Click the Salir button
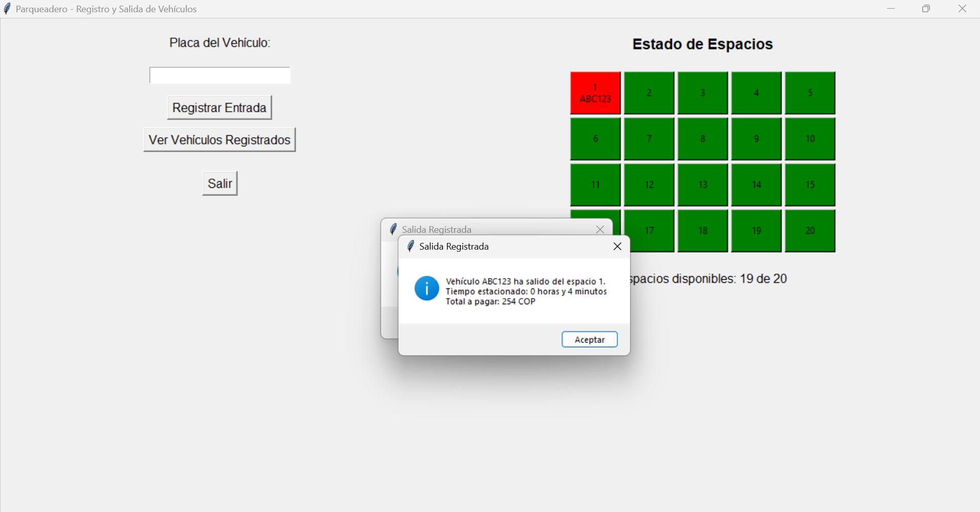This screenshot has width=980, height=512. (x=220, y=183)
